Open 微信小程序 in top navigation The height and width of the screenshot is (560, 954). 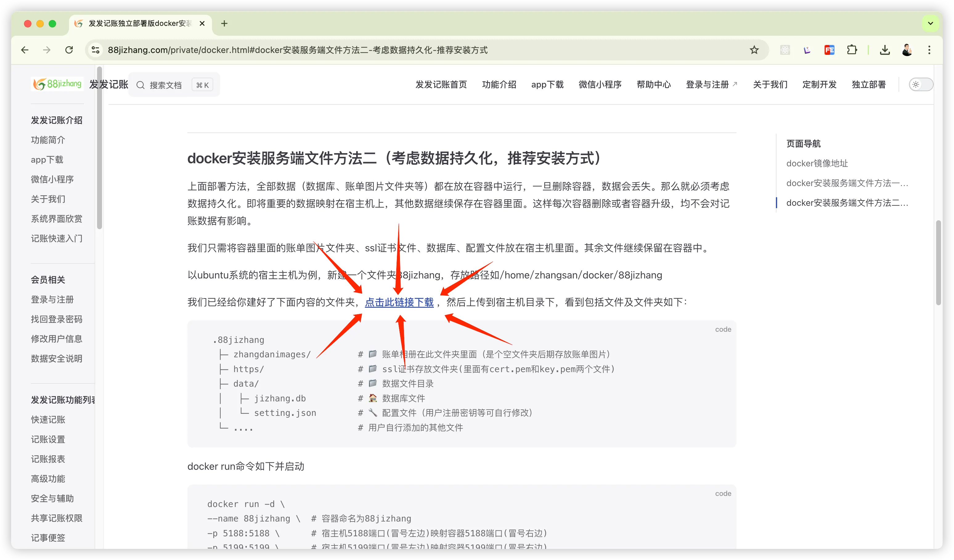[x=600, y=84]
